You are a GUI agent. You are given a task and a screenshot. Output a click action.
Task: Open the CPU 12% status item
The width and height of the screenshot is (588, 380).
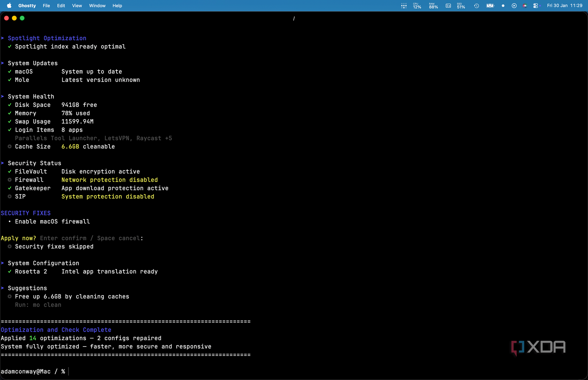tap(417, 6)
